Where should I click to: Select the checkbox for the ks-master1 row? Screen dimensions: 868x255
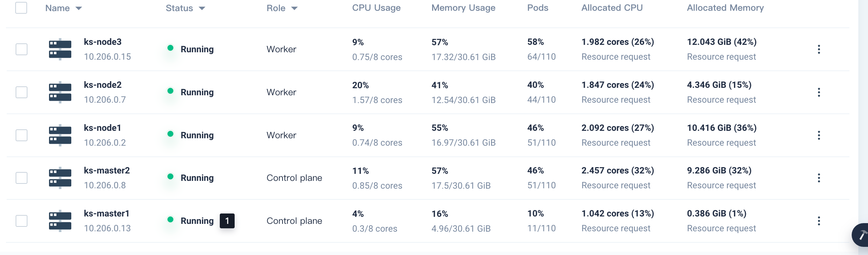coord(21,221)
